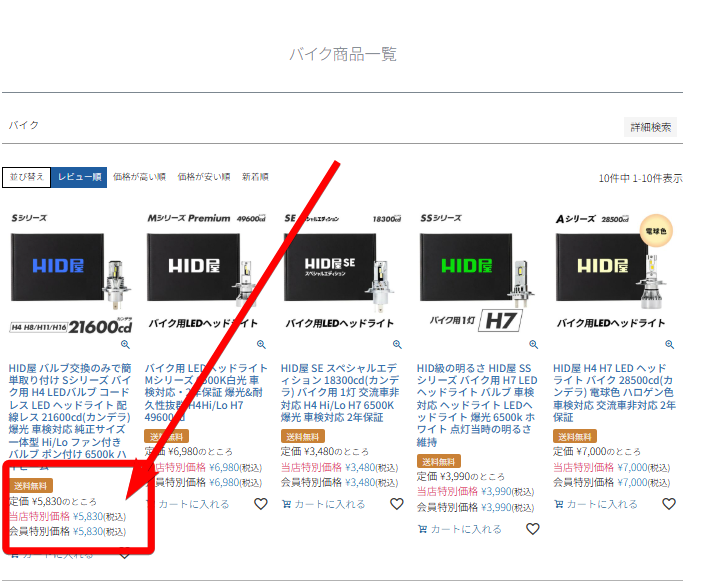Click the heart icon for the ¥6,980 M-series product

click(261, 504)
